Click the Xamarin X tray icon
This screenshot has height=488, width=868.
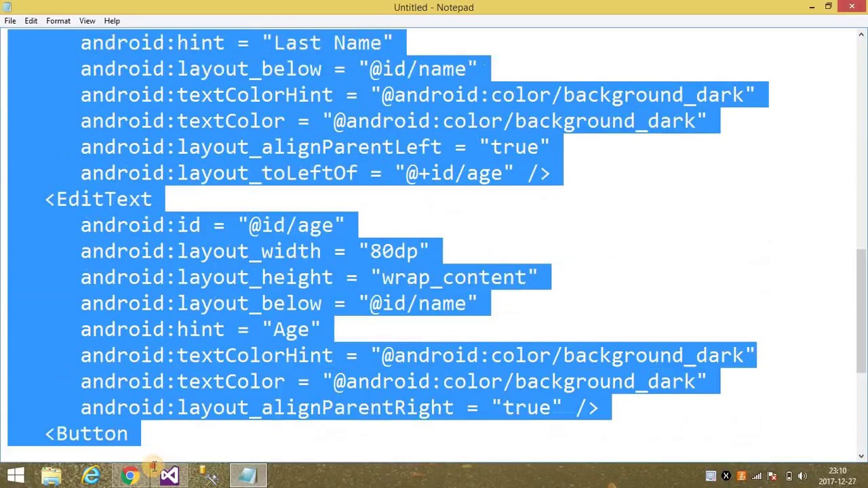click(726, 476)
